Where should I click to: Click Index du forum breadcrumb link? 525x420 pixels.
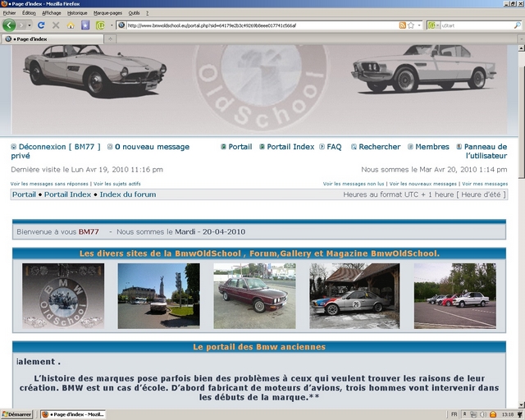128,194
